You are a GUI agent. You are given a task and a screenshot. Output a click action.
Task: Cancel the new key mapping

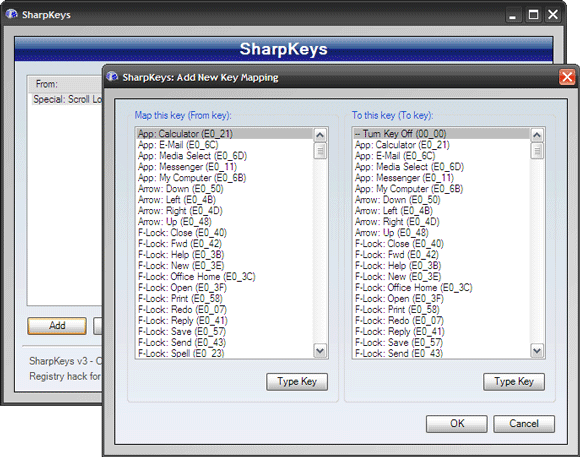point(524,423)
